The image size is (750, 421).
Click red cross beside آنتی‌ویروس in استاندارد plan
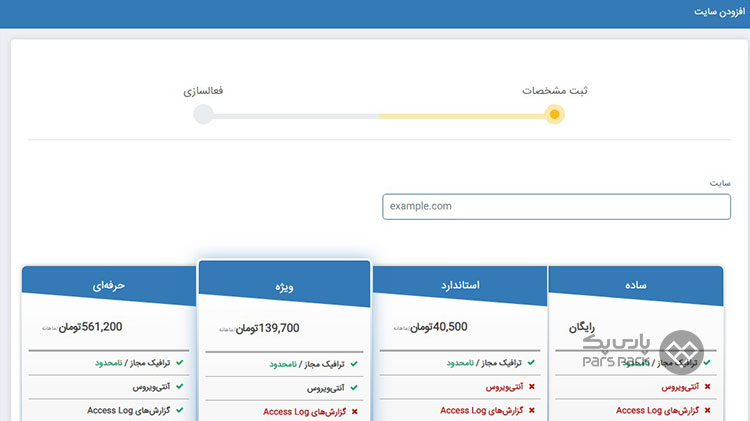coord(531,387)
